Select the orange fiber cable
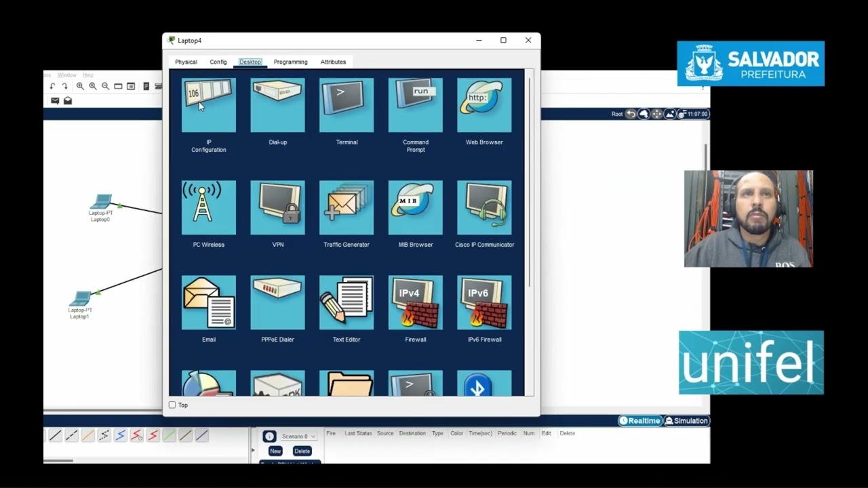This screenshot has height=488, width=868. point(88,435)
